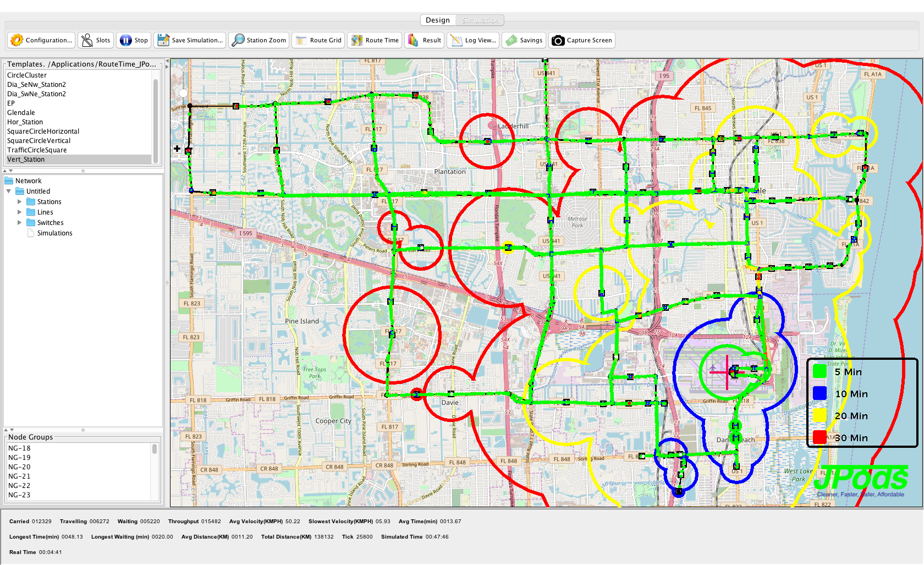Screen dimensions: 924x565
Task: Show the Savings report
Action: pos(524,40)
